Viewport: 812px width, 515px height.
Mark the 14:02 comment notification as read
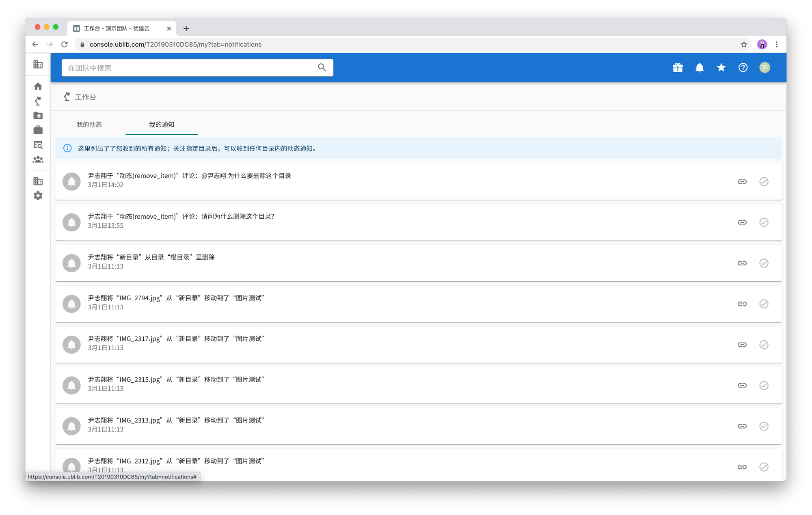tap(764, 181)
